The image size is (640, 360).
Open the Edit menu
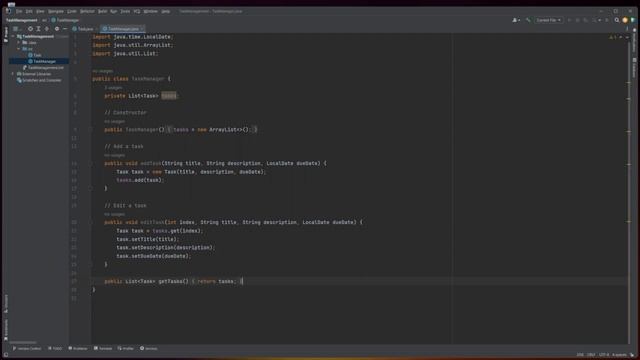click(29, 11)
